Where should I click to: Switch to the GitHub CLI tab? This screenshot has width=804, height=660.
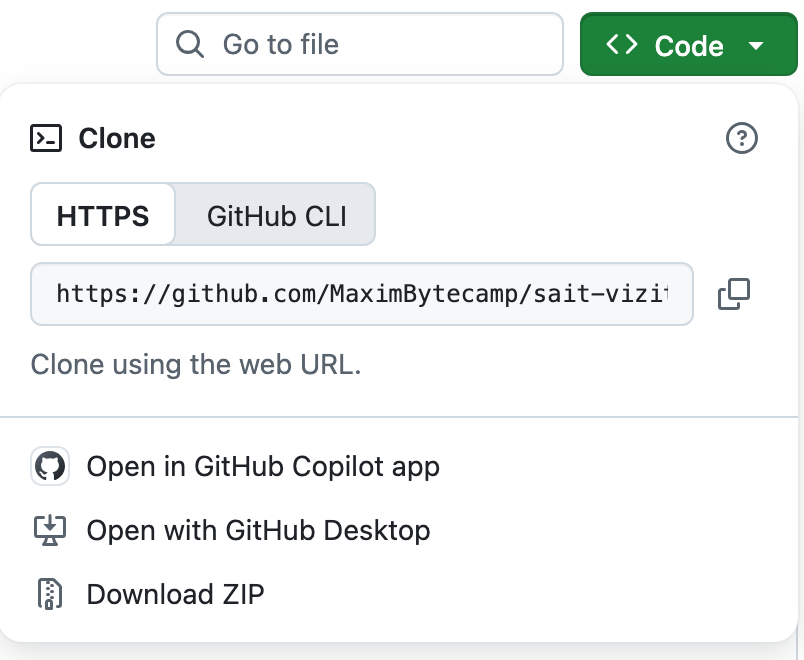click(276, 215)
